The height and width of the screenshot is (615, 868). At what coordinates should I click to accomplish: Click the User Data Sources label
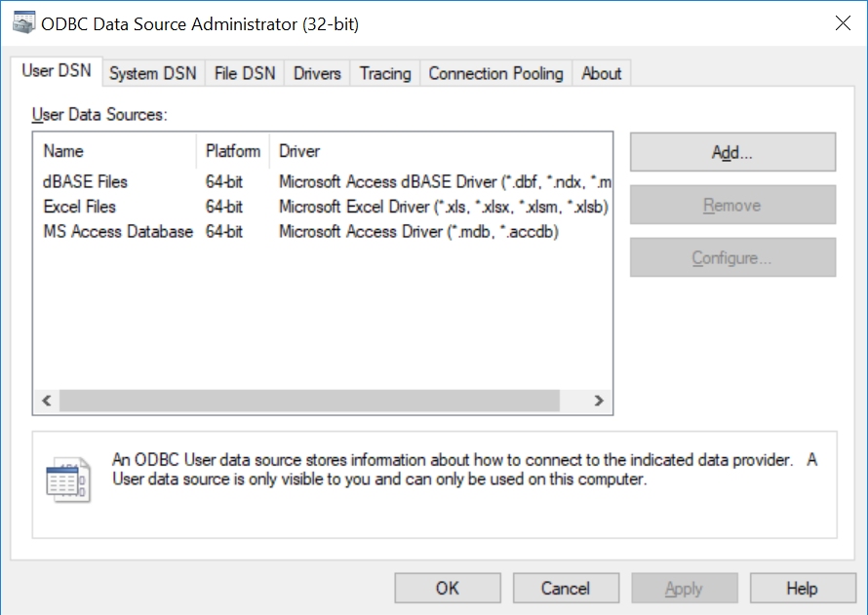(x=99, y=114)
